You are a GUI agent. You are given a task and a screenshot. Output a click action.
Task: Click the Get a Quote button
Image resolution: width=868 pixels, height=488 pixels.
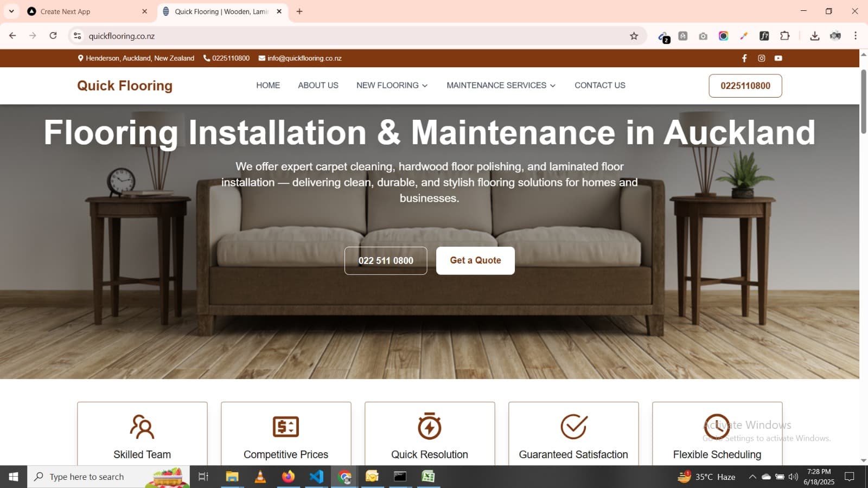point(475,260)
